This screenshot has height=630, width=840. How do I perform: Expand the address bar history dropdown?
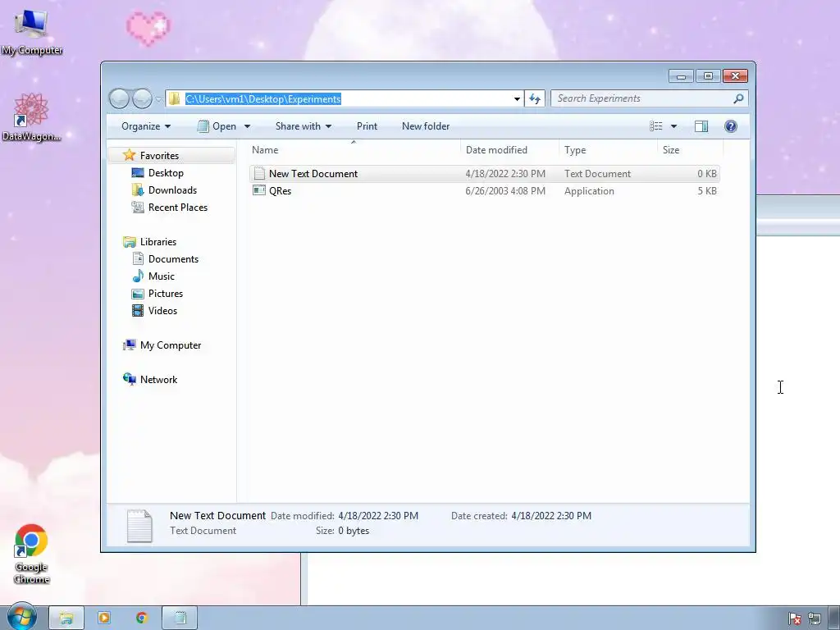[x=517, y=98]
